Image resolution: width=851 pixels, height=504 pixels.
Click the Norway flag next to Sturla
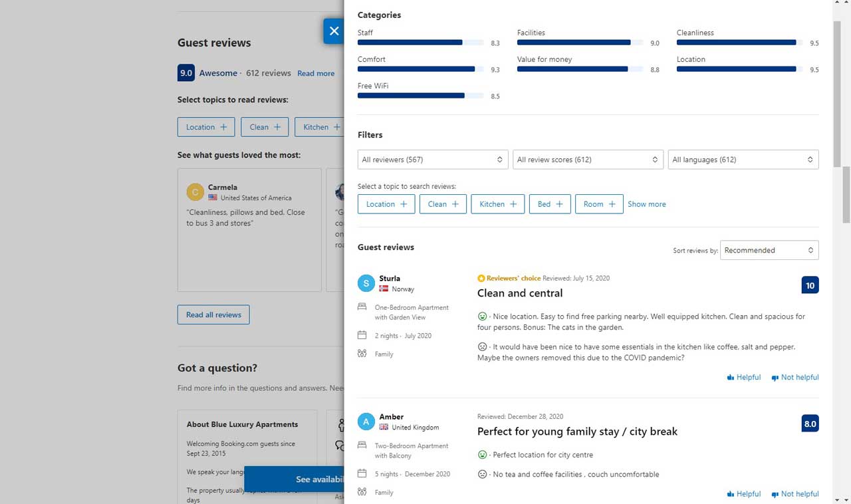(x=384, y=289)
